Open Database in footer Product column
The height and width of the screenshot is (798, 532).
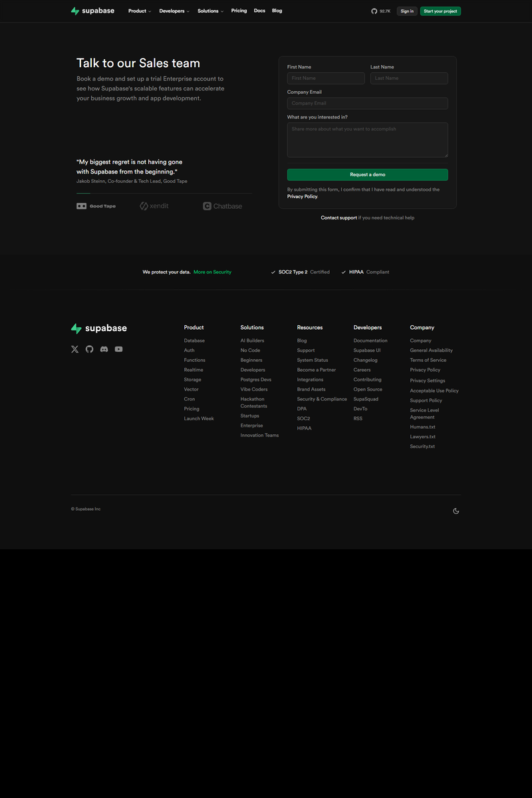click(x=194, y=340)
